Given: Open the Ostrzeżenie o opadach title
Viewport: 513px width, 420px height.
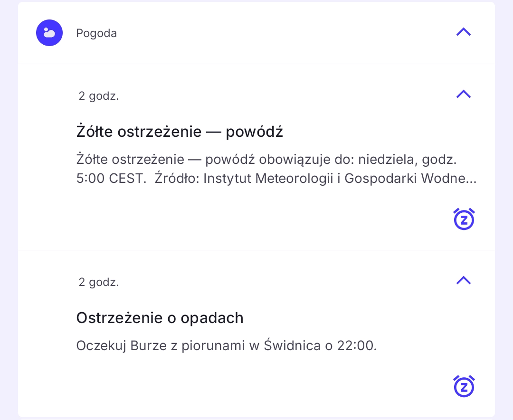Looking at the screenshot, I should click(160, 318).
